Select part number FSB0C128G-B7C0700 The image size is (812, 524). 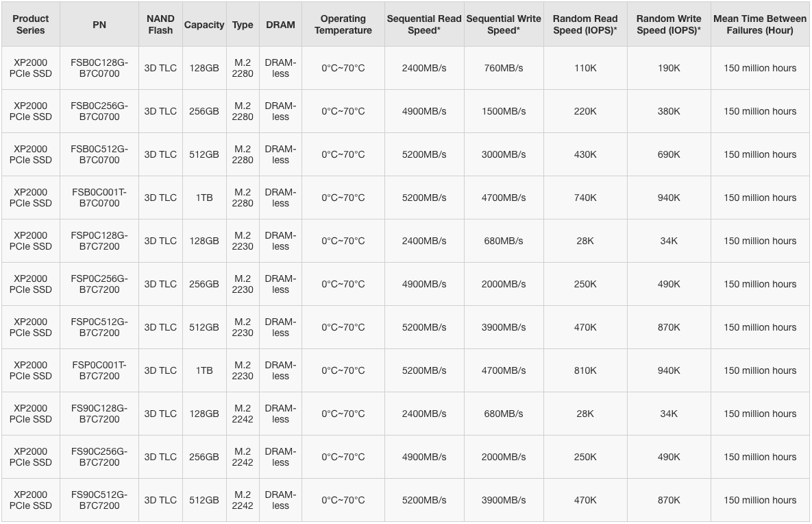[99, 68]
